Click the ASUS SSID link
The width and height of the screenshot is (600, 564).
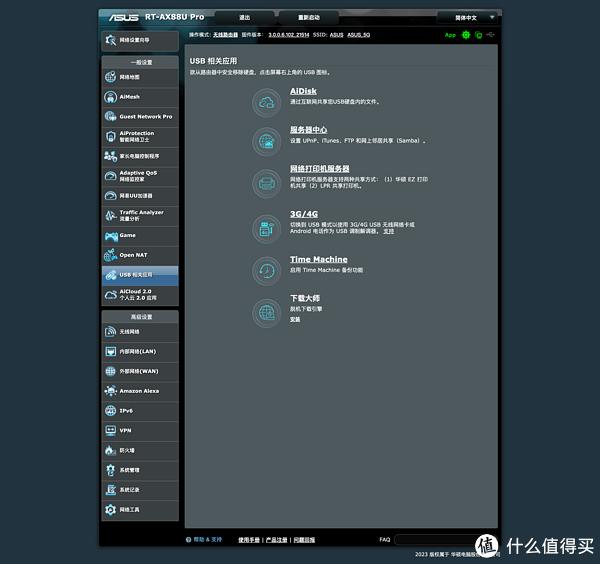[336, 35]
